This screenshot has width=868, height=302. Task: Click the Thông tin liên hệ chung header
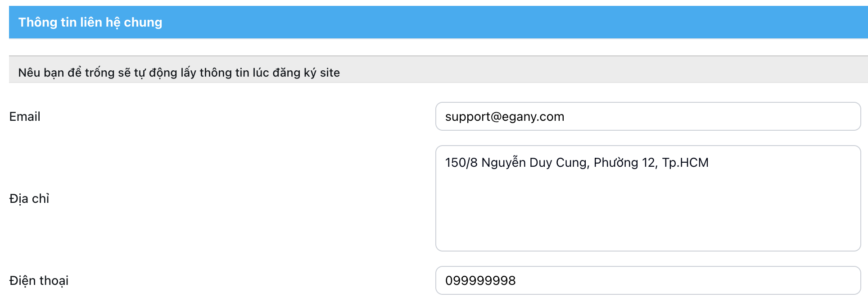tap(90, 22)
